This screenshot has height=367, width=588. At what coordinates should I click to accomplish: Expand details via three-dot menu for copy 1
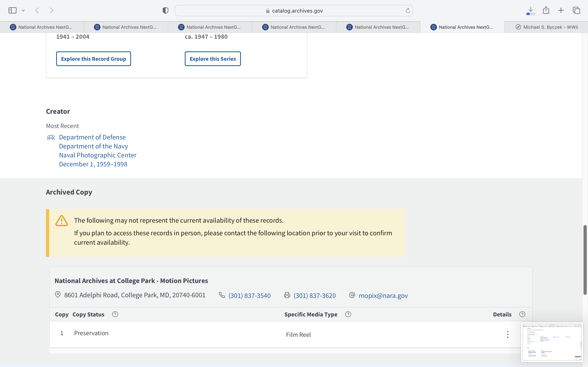point(508,334)
